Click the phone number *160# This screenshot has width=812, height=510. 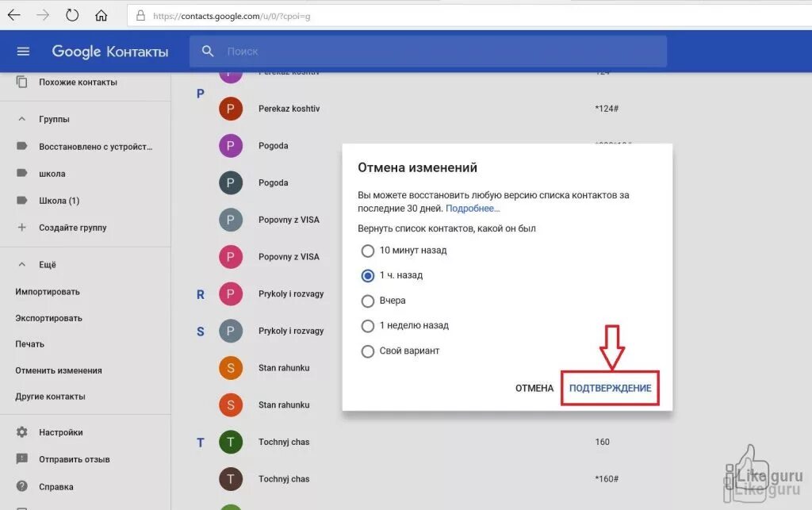tap(607, 479)
